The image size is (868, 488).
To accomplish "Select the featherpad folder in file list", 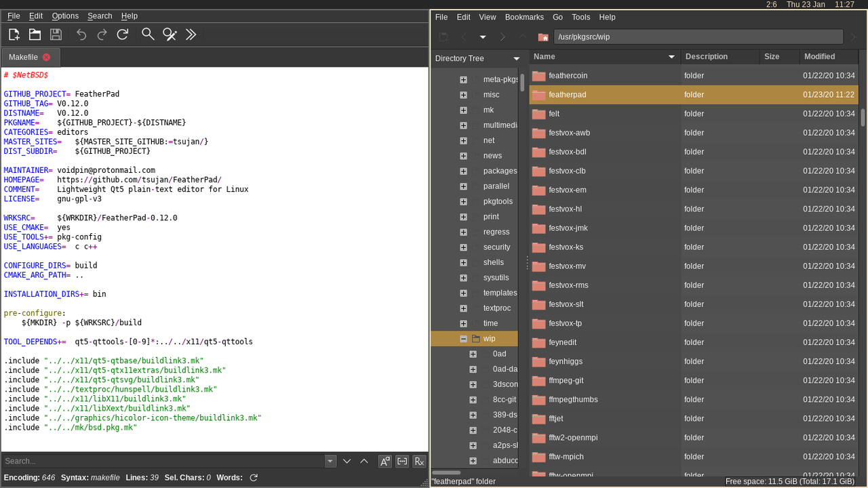I will click(694, 95).
